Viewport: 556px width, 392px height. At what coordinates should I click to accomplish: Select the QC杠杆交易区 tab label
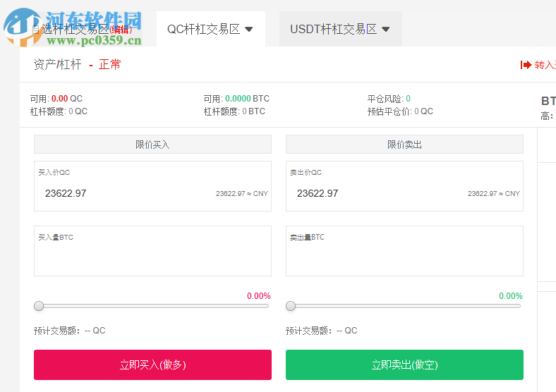click(x=203, y=30)
